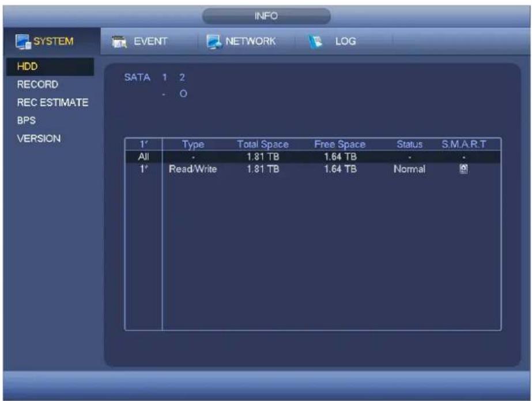Viewport: 532px width, 401px height.
Task: Click SATA port number 2
Action: (182, 77)
